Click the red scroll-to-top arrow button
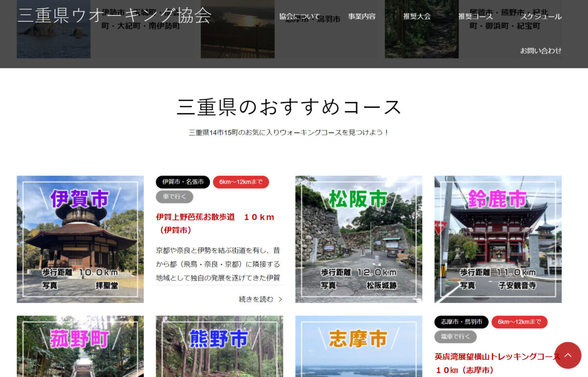Viewport: 588px width, 377px height. click(x=567, y=355)
